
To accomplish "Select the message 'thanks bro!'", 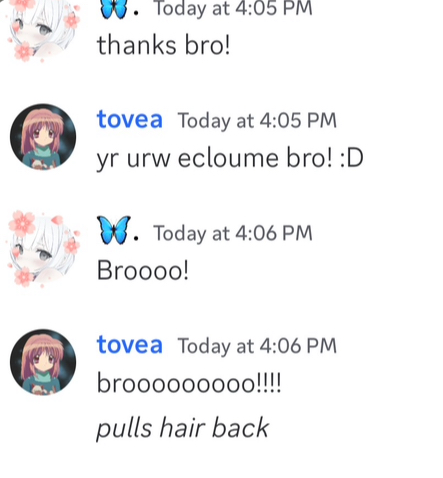I will click(163, 45).
